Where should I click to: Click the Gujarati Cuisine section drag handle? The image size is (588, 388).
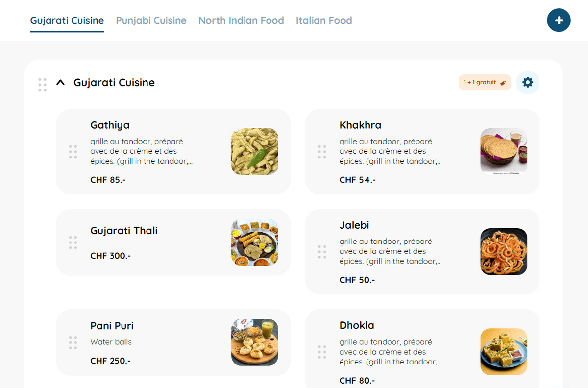coord(43,84)
